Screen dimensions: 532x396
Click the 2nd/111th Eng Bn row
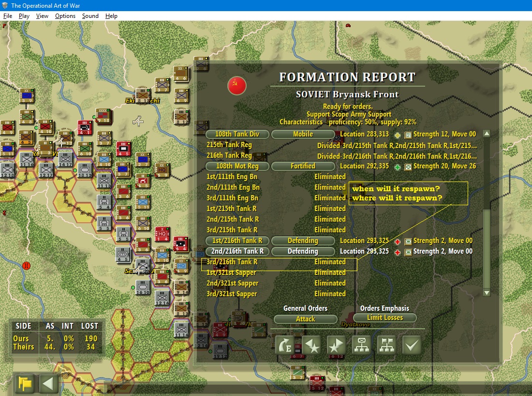[x=276, y=187]
